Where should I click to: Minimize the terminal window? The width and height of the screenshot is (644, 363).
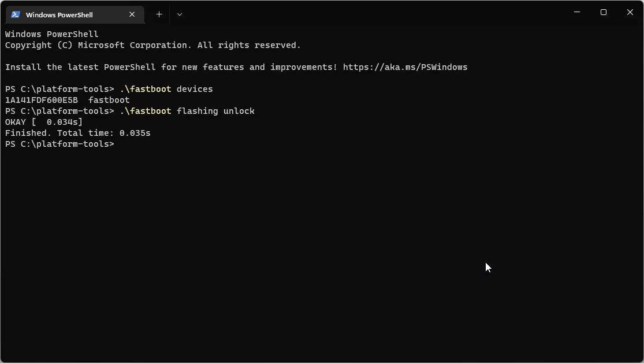coord(576,12)
